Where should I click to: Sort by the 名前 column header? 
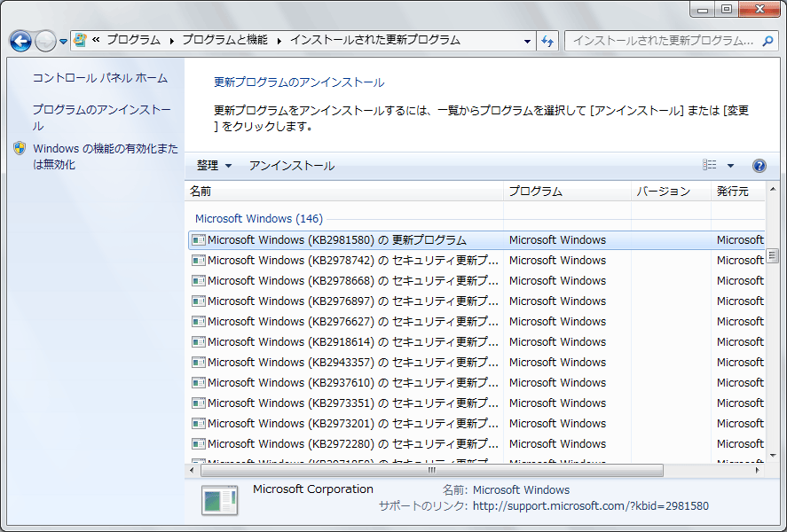344,191
